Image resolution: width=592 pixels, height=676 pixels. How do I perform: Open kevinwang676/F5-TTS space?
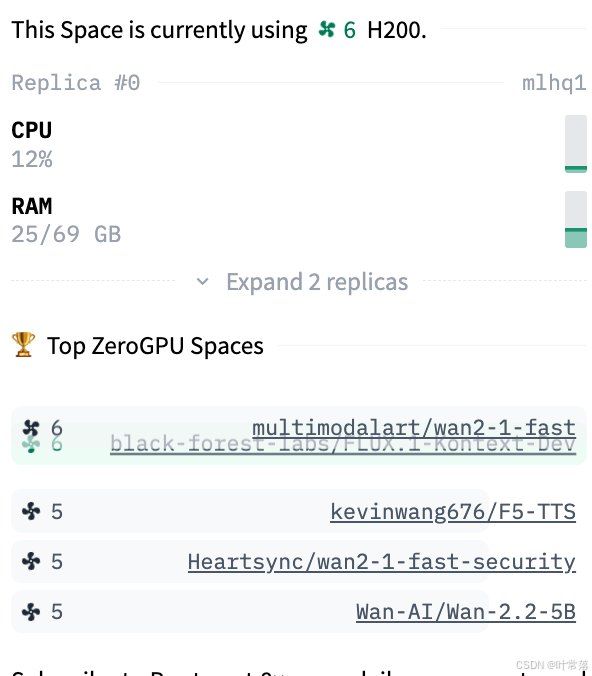click(x=453, y=512)
